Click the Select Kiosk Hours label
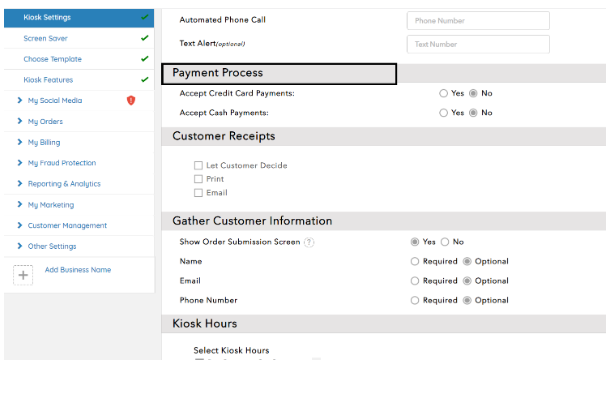 [231, 351]
